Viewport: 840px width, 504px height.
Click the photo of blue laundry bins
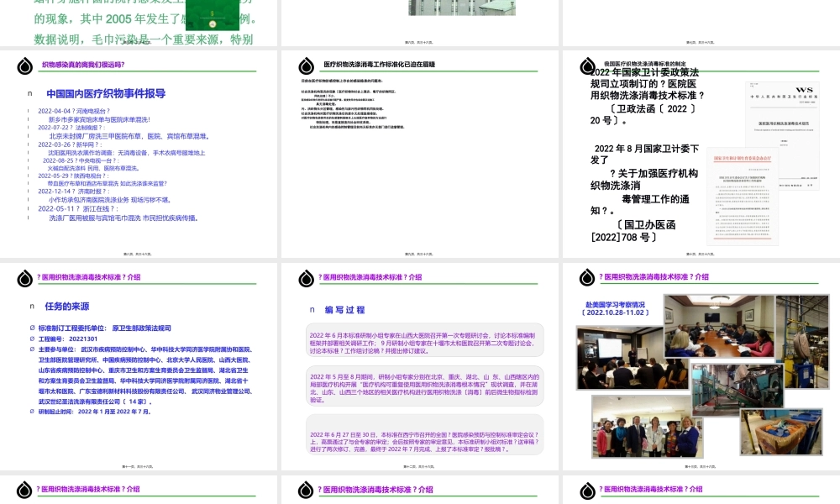(780, 430)
